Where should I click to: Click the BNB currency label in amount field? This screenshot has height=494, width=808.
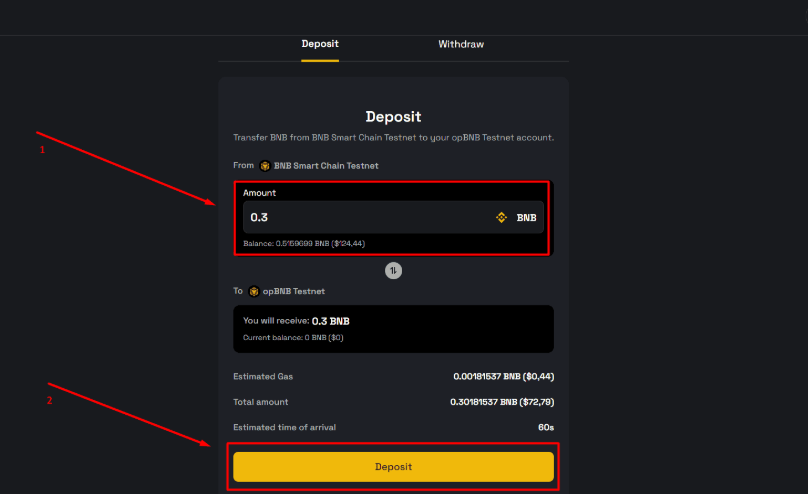tap(526, 218)
